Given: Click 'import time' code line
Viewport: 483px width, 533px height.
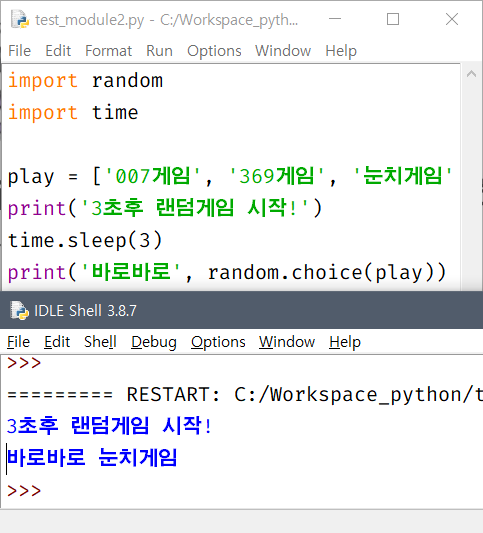Looking at the screenshot, I should click(x=73, y=113).
